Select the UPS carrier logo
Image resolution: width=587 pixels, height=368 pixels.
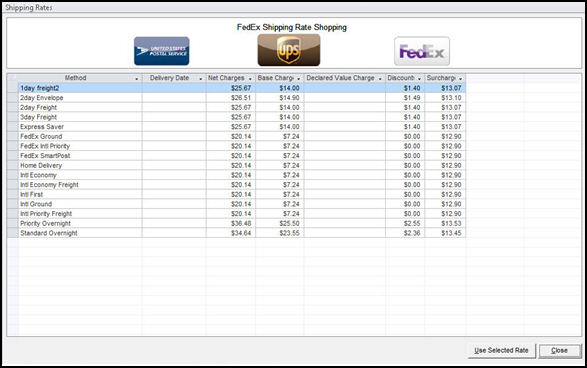click(x=289, y=50)
